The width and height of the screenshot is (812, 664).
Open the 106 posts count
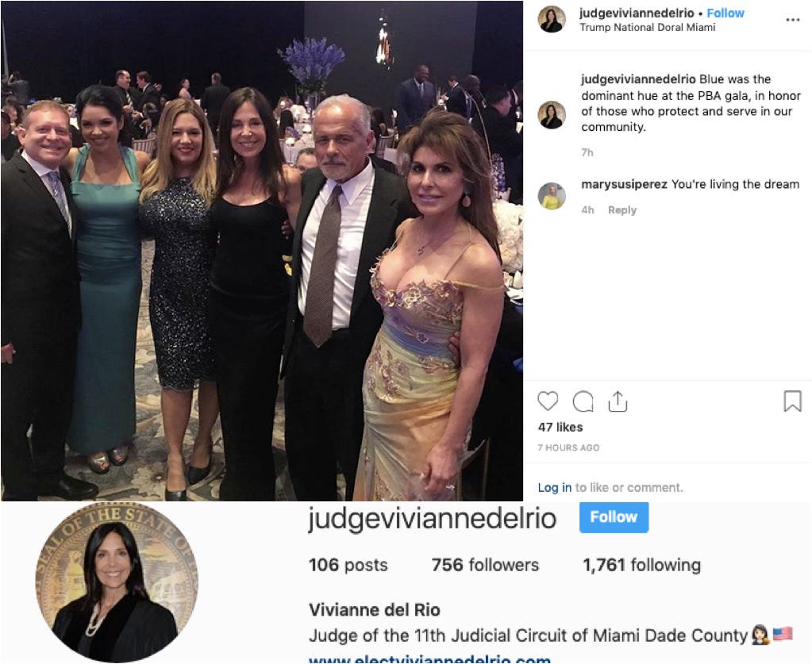348,565
